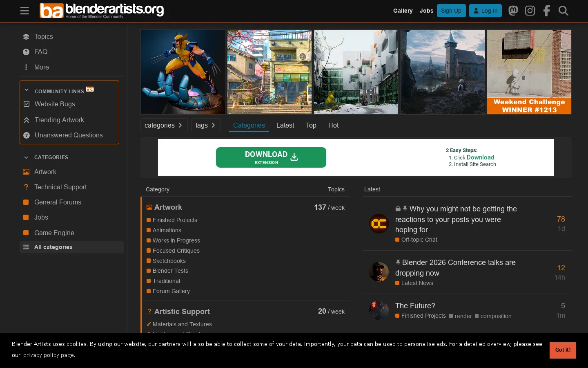This screenshot has height=368, width=588.
Task: Open the Artwork category heading
Action: [168, 207]
